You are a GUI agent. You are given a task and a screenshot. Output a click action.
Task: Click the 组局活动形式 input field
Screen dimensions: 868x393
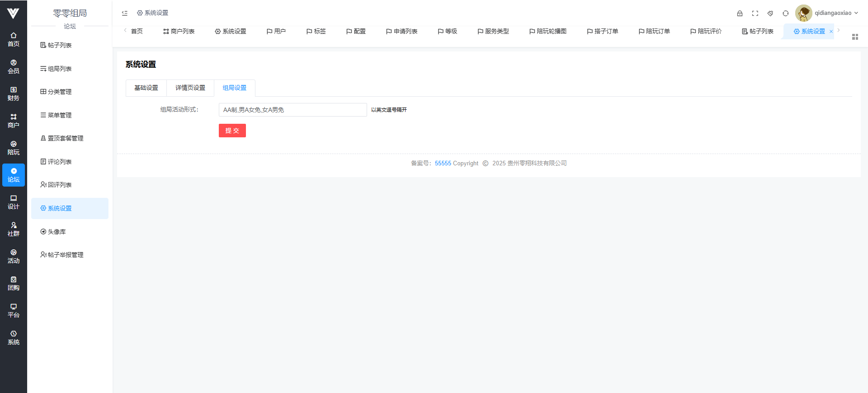pyautogui.click(x=292, y=110)
